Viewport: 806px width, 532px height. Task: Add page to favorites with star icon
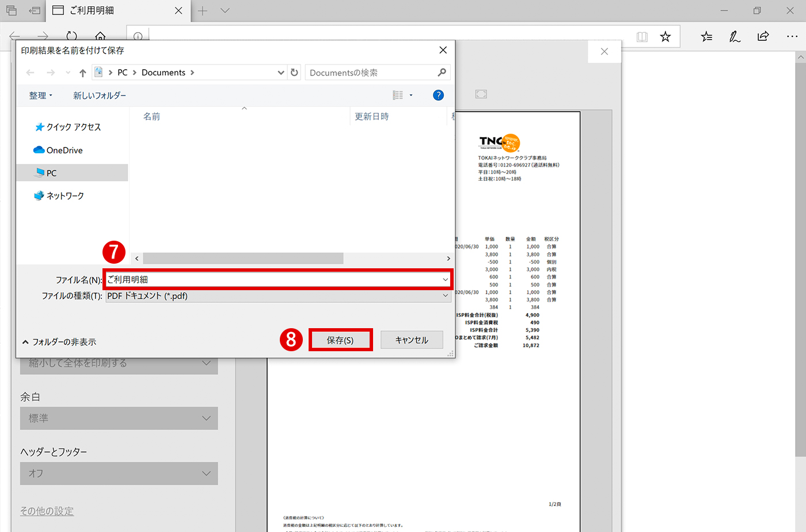(665, 37)
